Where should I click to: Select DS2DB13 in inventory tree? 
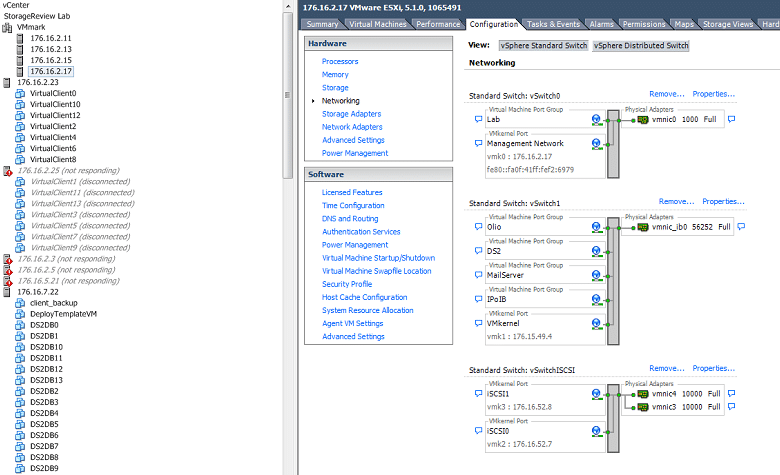pyautogui.click(x=46, y=380)
